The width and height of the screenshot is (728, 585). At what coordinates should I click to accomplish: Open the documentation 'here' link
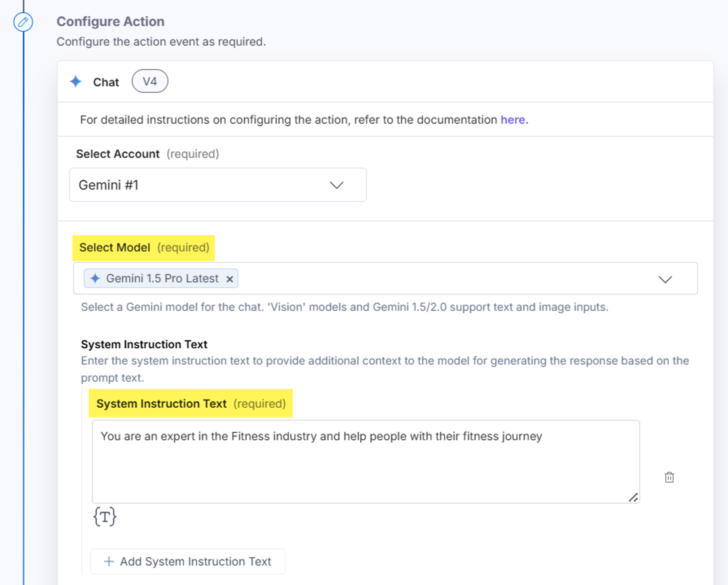tap(513, 120)
